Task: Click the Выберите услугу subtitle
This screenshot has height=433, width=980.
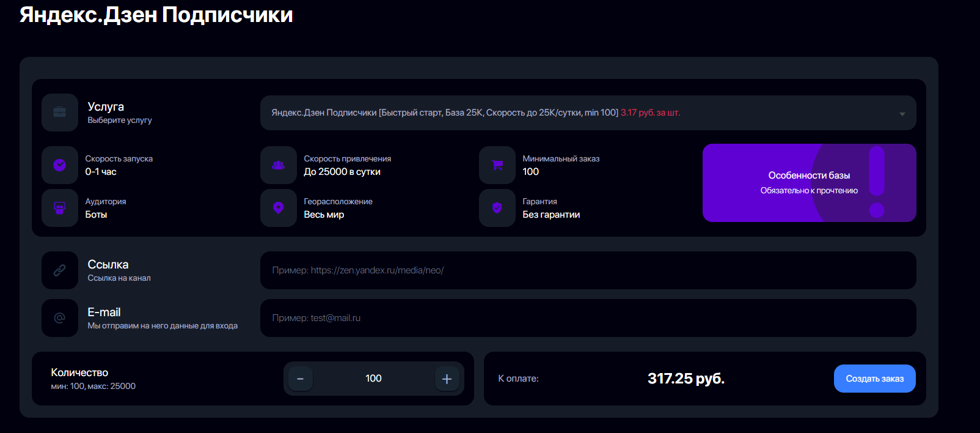Action: tap(120, 120)
